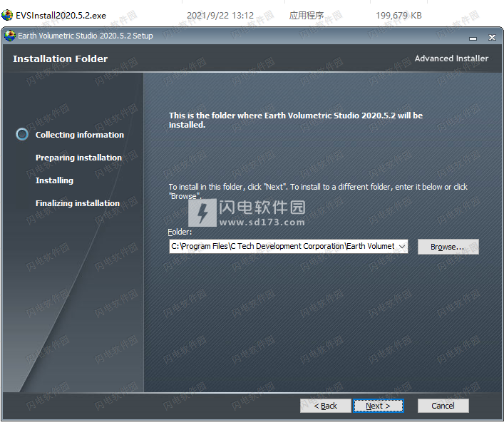Click the Installing step label

coord(54,180)
